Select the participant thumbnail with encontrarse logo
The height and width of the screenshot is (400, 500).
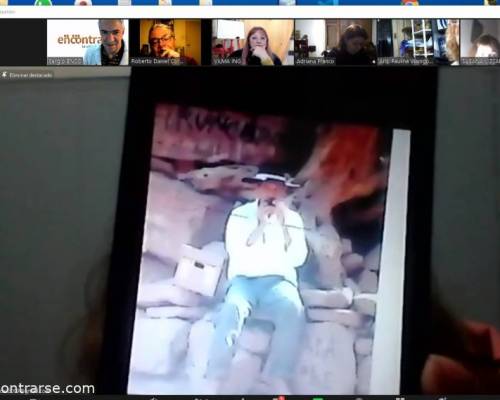[x=87, y=42]
